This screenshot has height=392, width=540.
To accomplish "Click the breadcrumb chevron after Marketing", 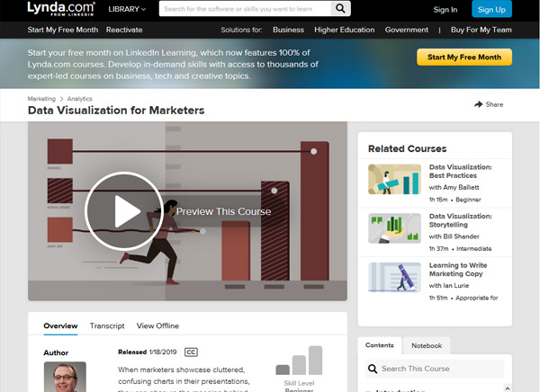I will (61, 99).
